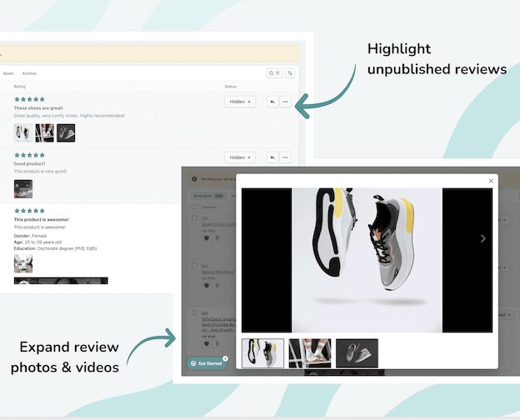
Task: Close the photo lightbox popup
Action: tap(491, 181)
